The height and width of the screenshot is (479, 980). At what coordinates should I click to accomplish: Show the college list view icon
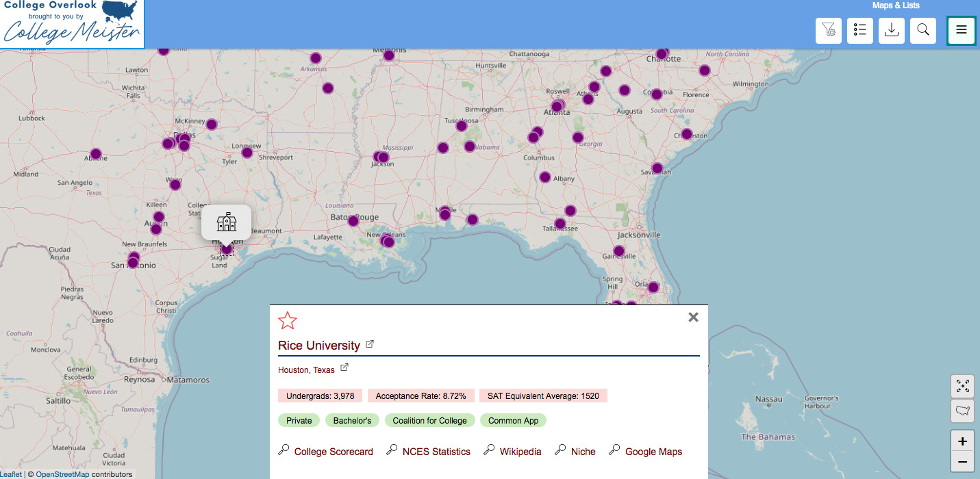tap(860, 30)
